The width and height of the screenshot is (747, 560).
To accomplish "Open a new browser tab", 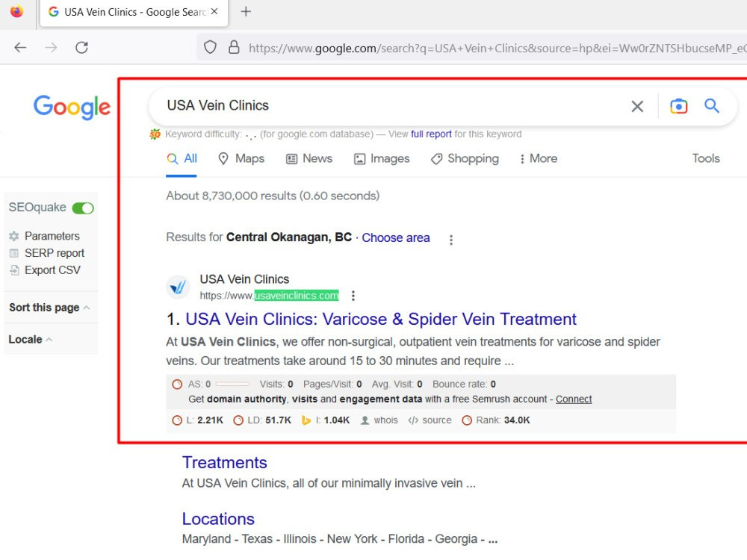I will (246, 11).
